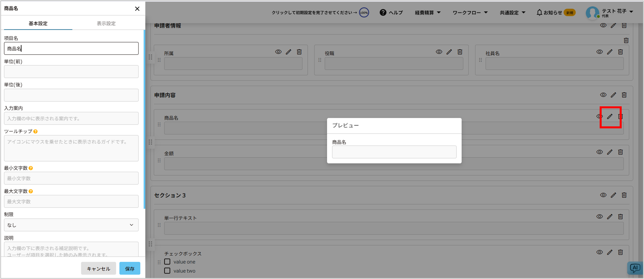Switch to the 表示設定 tab
This screenshot has width=644, height=279.
106,23
